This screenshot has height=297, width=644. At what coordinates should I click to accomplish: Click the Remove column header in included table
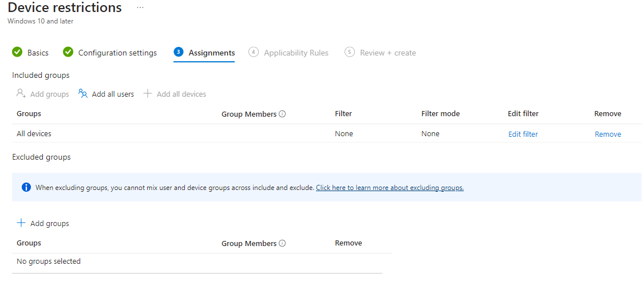point(608,113)
